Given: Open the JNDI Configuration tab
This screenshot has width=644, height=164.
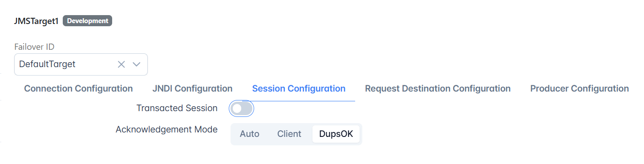Looking at the screenshot, I should coord(192,88).
